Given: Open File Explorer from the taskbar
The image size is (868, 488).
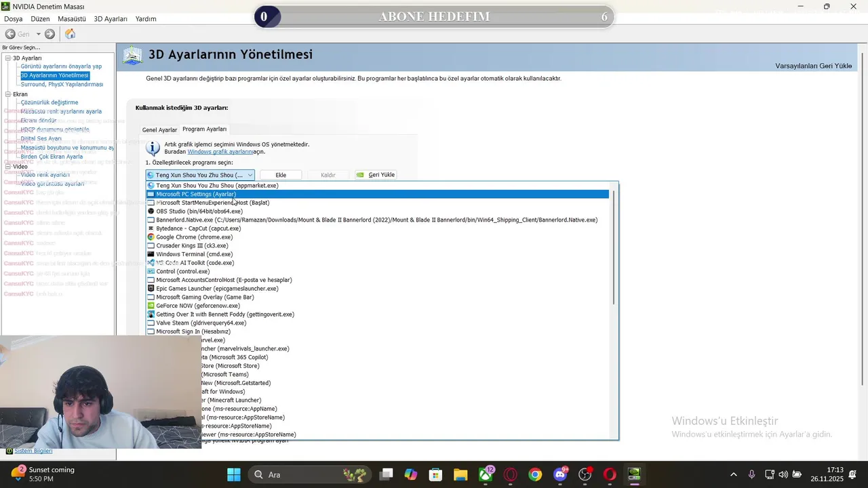Looking at the screenshot, I should pos(460,474).
